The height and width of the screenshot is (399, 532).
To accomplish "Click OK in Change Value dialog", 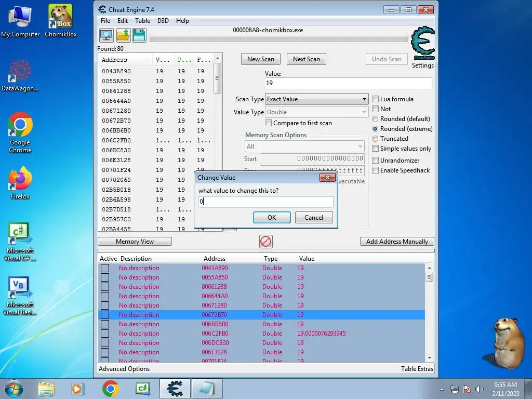I will pos(272,218).
